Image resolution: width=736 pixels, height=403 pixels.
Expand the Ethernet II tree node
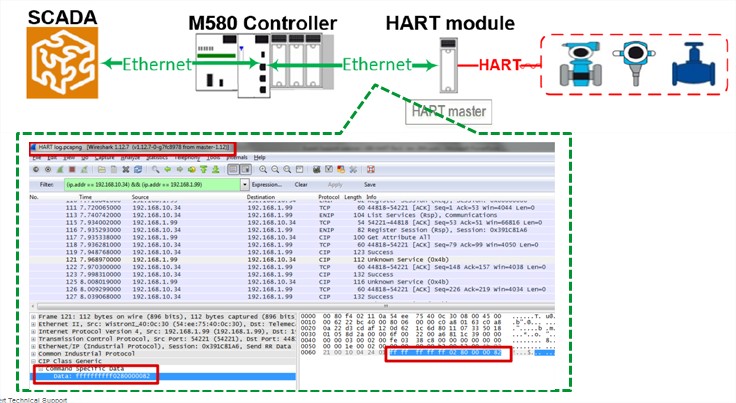pos(33,324)
